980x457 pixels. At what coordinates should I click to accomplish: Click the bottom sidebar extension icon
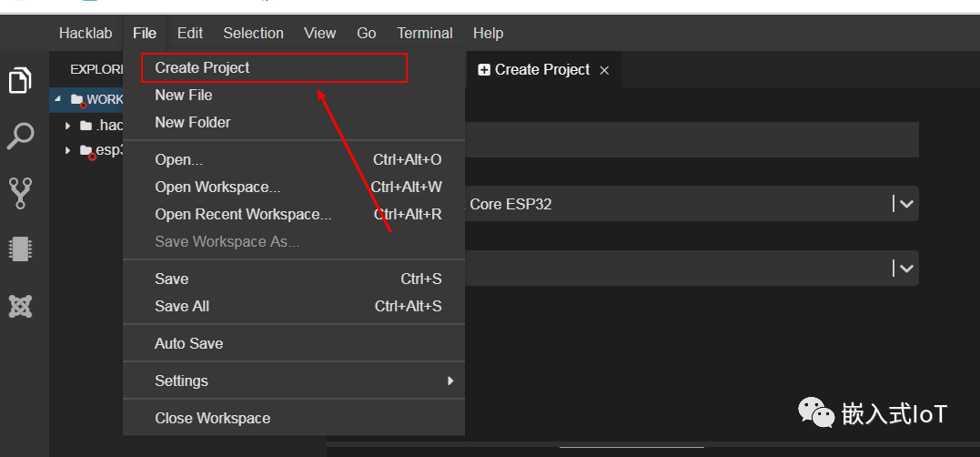coord(20,307)
